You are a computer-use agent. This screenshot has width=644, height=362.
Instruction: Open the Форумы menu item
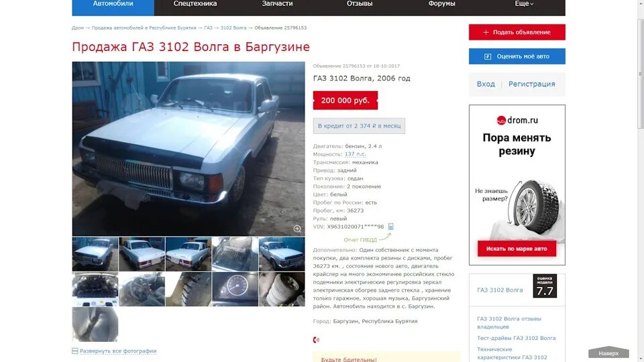click(x=441, y=4)
